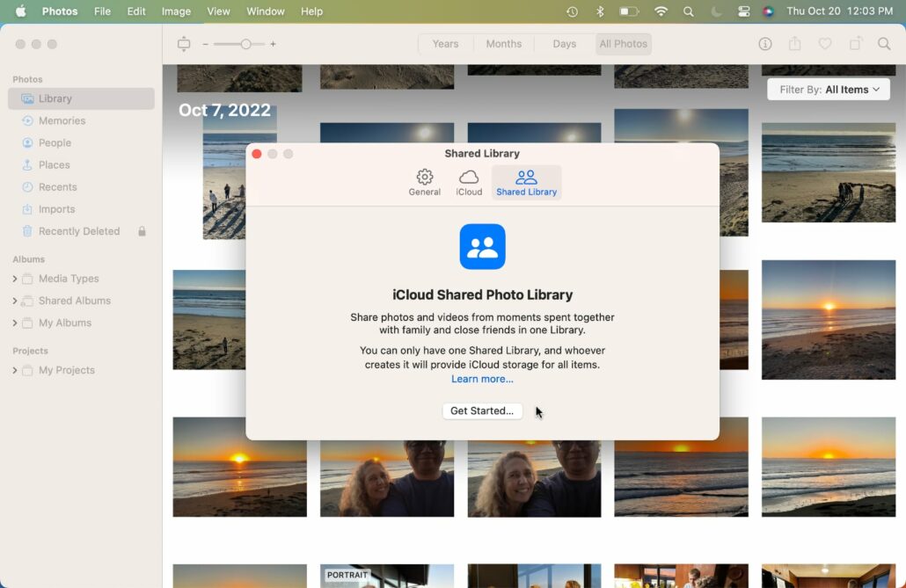Click the aspect ratio zoom icon
This screenshot has width=906, height=588.
183,44
